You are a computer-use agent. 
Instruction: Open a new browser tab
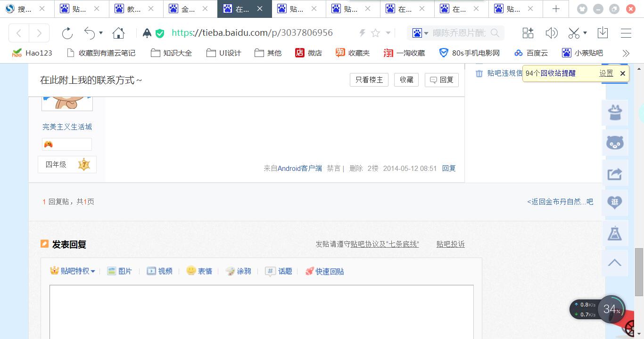point(556,9)
